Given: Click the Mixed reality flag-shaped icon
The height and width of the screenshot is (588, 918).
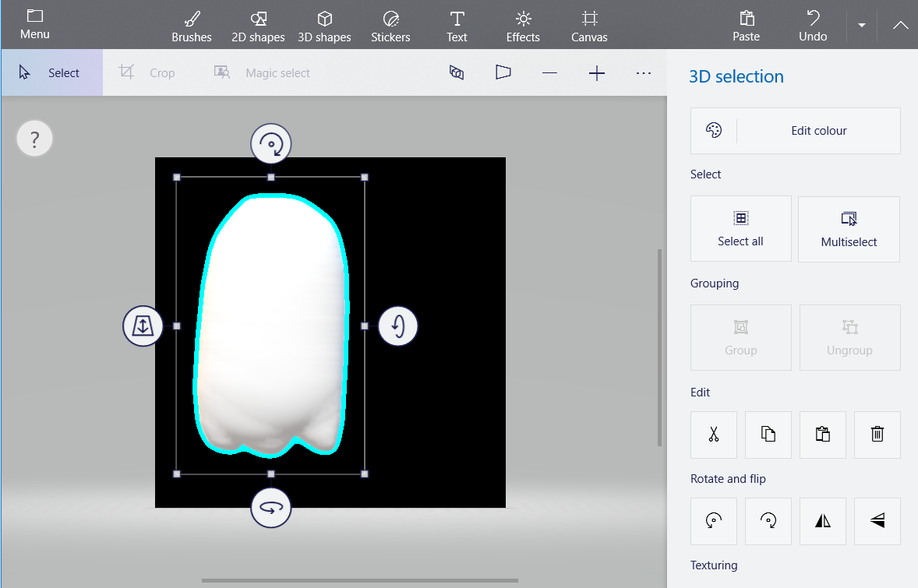Looking at the screenshot, I should (503, 72).
